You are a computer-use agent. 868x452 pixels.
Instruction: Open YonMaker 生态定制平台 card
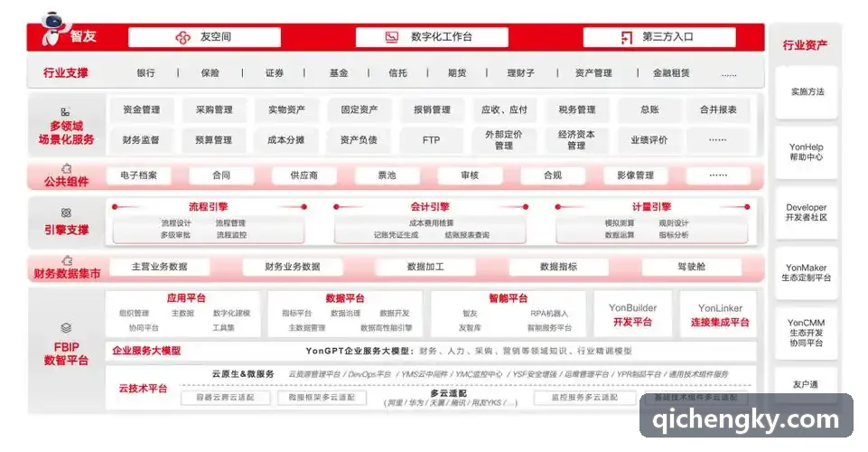click(x=806, y=272)
